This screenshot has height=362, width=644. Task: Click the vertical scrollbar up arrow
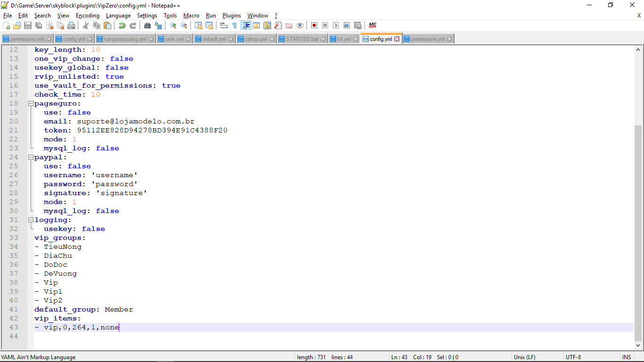click(638, 49)
